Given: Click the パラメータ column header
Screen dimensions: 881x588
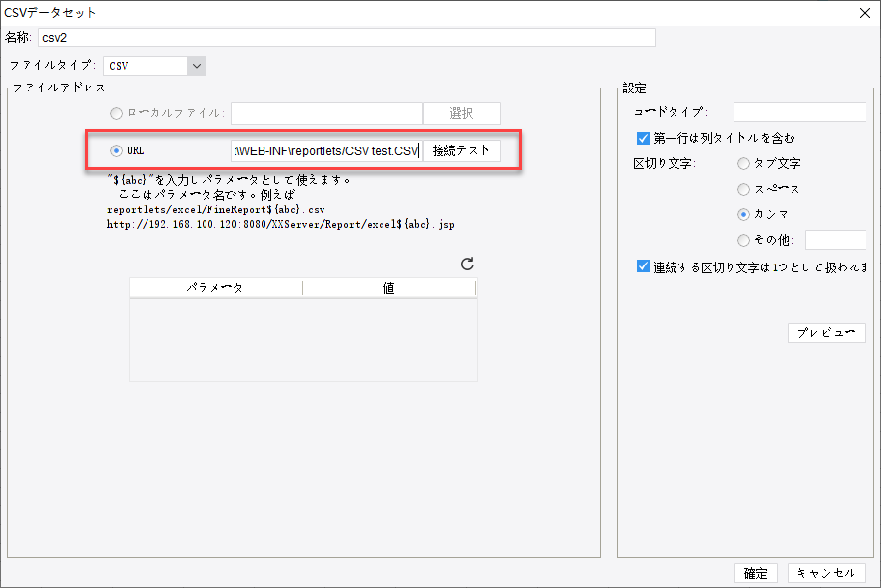Looking at the screenshot, I should [x=215, y=288].
